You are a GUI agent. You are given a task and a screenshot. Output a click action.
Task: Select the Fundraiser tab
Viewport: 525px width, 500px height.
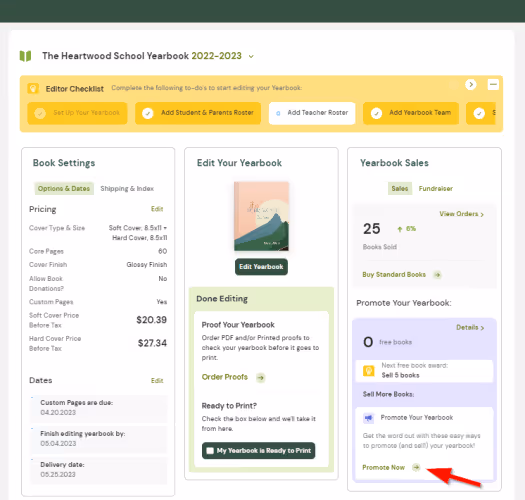point(436,189)
